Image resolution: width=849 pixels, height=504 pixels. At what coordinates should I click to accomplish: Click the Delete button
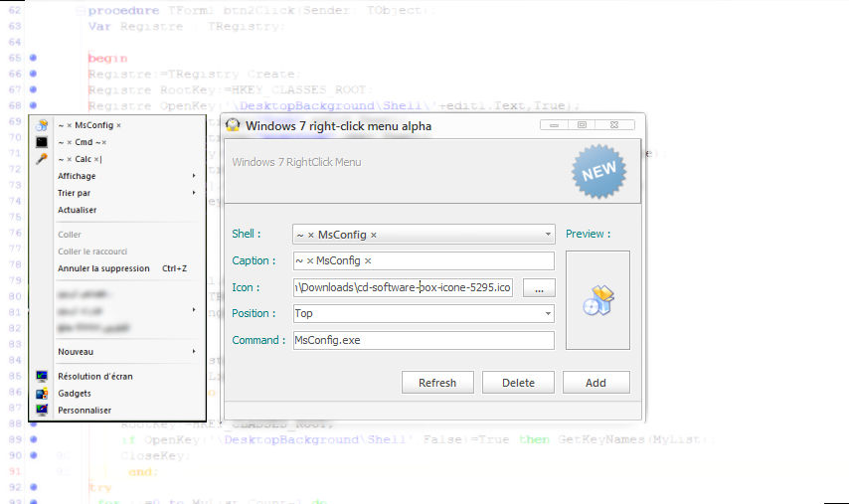click(x=518, y=383)
